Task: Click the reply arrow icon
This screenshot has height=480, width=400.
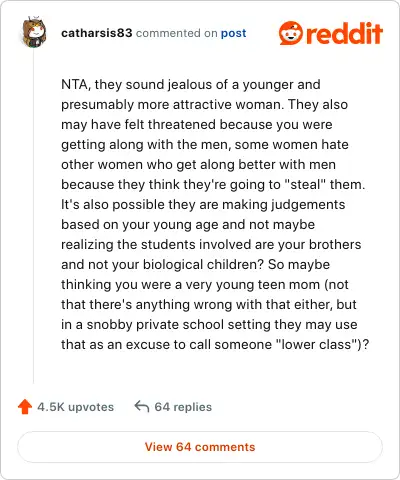Action: pyautogui.click(x=142, y=407)
